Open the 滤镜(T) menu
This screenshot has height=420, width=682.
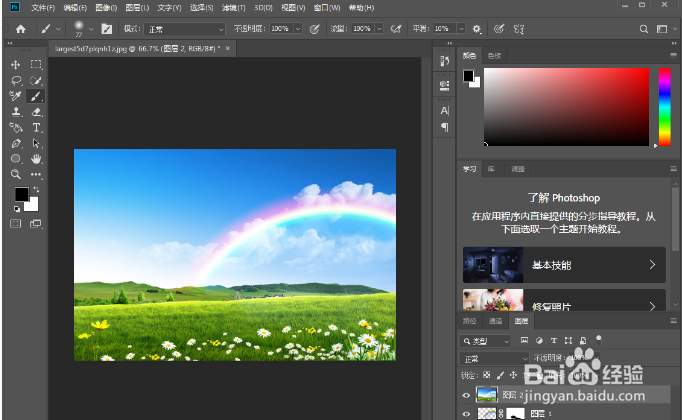coord(234,8)
